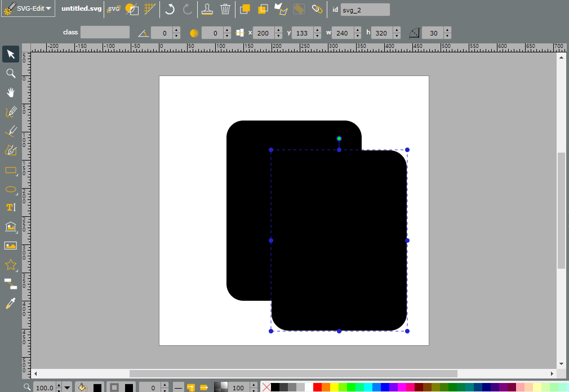Select the Rectangle tool
The width and height of the screenshot is (569, 392).
tap(11, 170)
